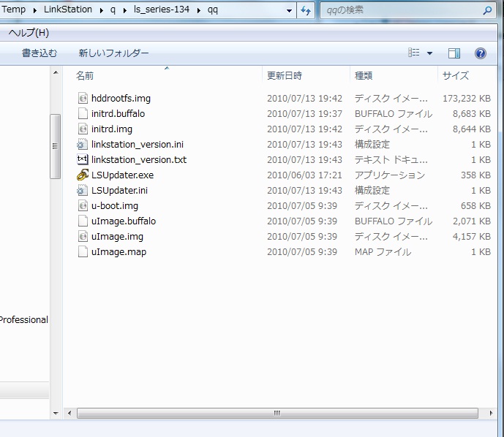504x437 pixels.
Task: Click the navigation pane scroll down arrow
Action: coord(56,413)
